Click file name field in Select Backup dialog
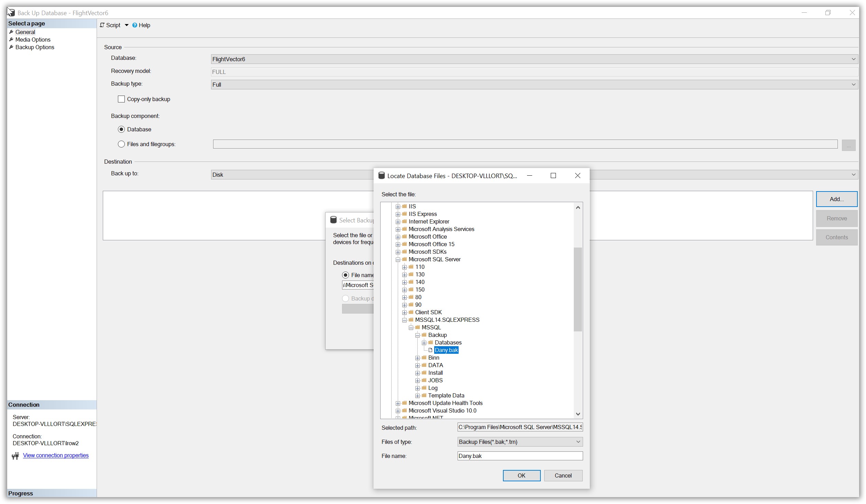The width and height of the screenshot is (866, 504). tap(358, 285)
